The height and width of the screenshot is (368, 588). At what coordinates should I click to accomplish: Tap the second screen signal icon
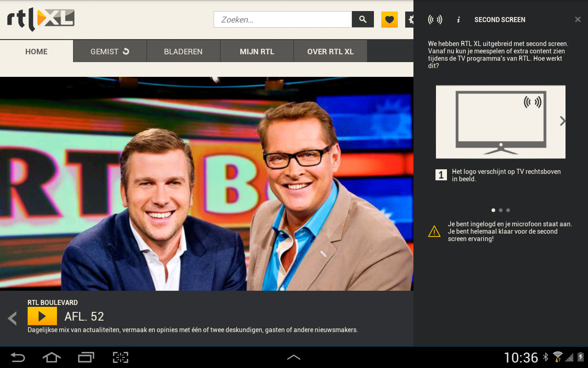click(435, 19)
